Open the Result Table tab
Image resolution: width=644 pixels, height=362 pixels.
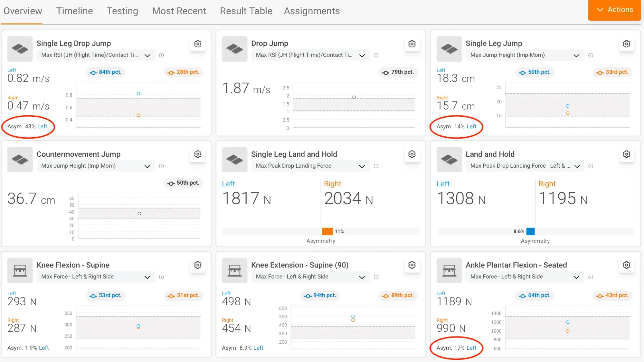click(x=246, y=11)
